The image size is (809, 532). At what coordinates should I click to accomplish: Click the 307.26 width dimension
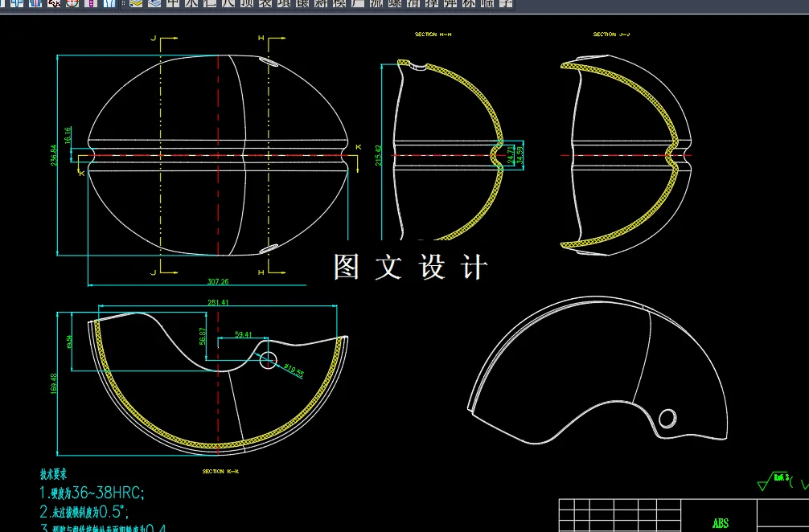[218, 281]
